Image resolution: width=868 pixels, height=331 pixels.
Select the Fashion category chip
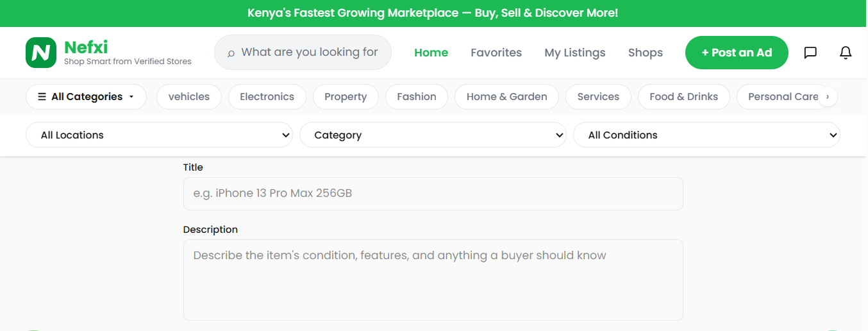pos(417,97)
